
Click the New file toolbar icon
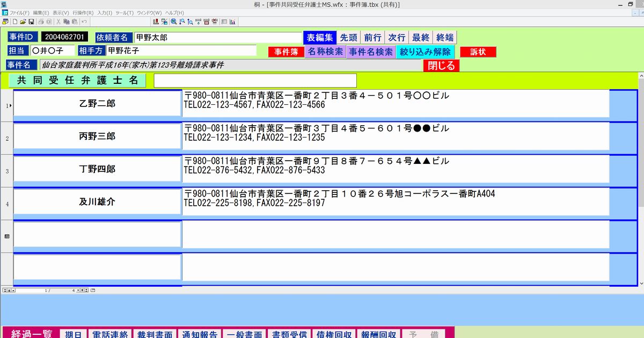15,21
